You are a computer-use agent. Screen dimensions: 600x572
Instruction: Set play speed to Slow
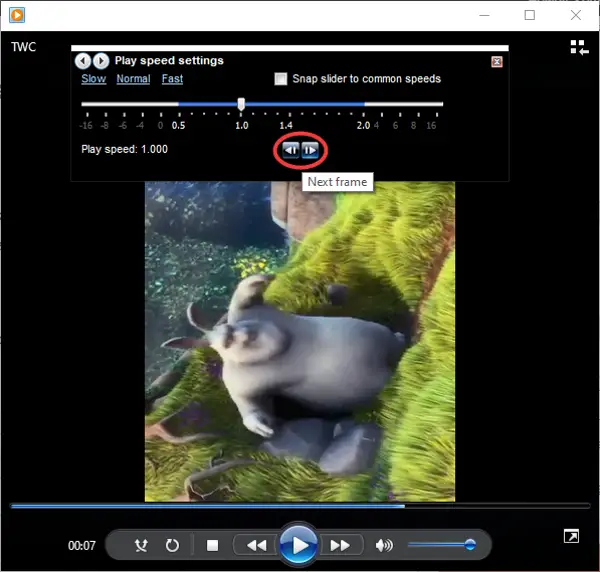click(x=93, y=79)
